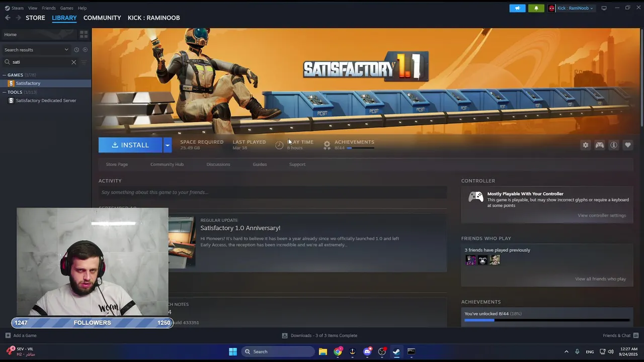Open the Help menu
Screen dimensions: 644x362
pyautogui.click(x=82, y=8)
